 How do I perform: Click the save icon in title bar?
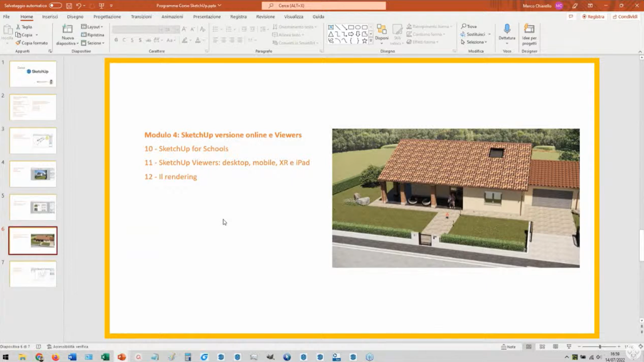(x=69, y=6)
